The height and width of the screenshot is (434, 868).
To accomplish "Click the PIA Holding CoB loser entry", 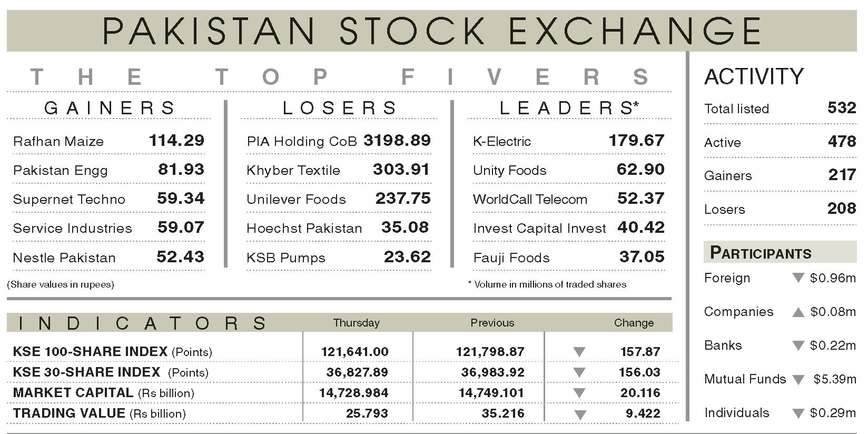I will click(x=339, y=141).
